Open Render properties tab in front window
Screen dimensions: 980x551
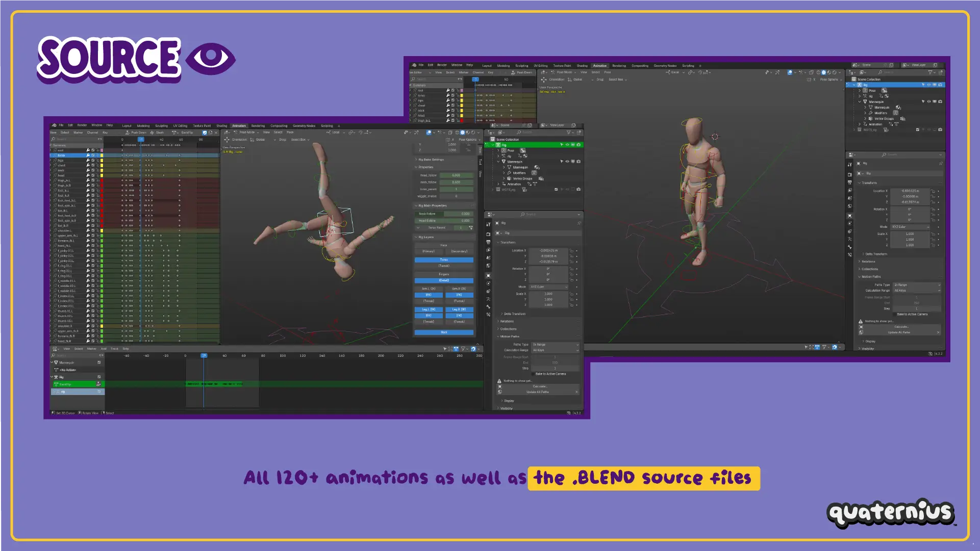[488, 234]
